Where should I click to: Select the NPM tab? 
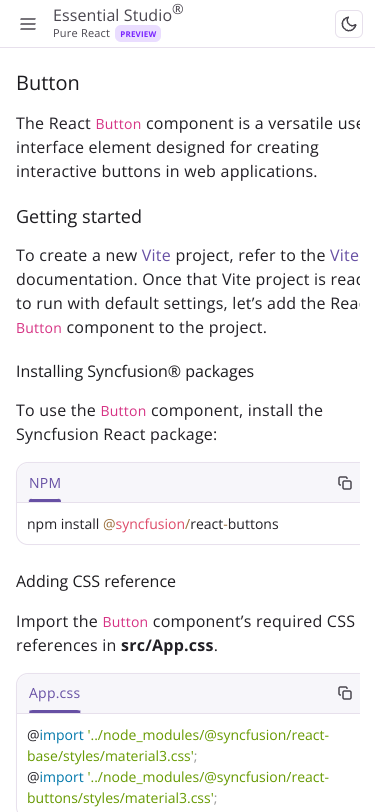coord(45,483)
